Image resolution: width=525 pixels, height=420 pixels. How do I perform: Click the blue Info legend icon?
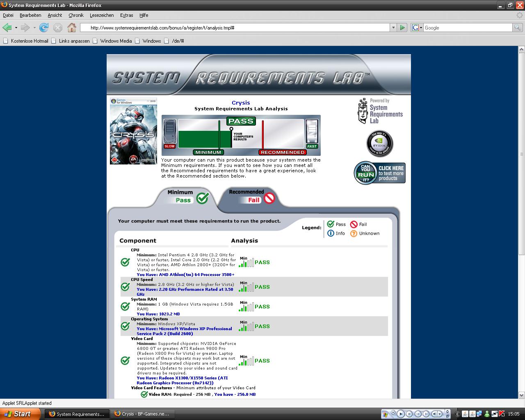[x=331, y=233]
